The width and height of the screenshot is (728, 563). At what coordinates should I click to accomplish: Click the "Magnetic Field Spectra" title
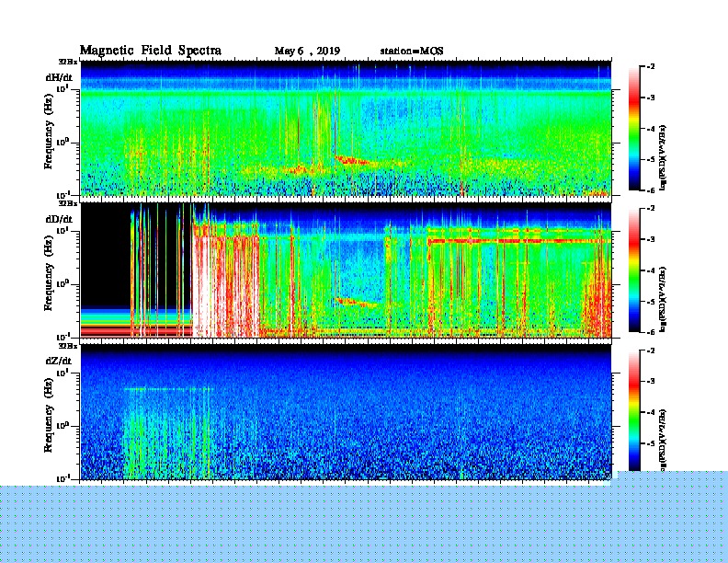(151, 51)
